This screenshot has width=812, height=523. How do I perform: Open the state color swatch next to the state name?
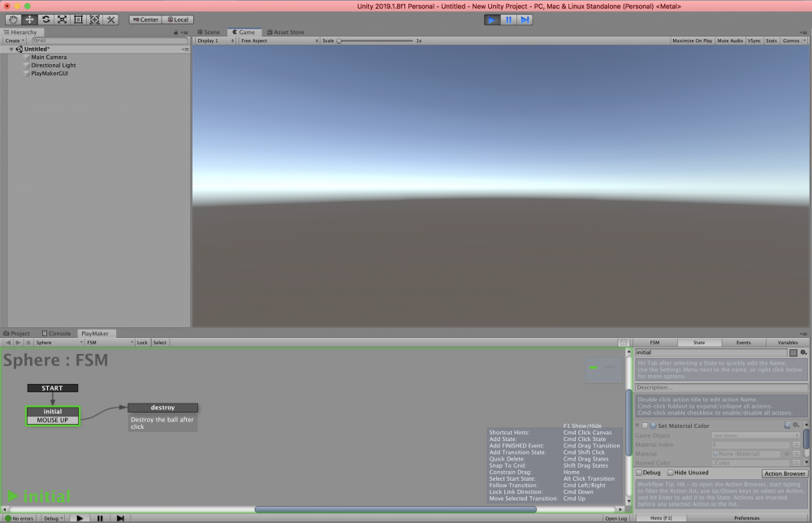(x=793, y=352)
